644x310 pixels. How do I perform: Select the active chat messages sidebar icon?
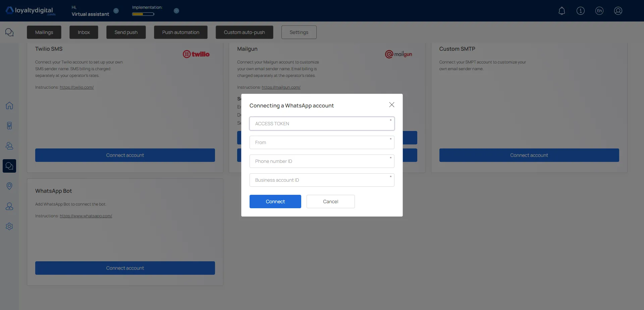9,166
